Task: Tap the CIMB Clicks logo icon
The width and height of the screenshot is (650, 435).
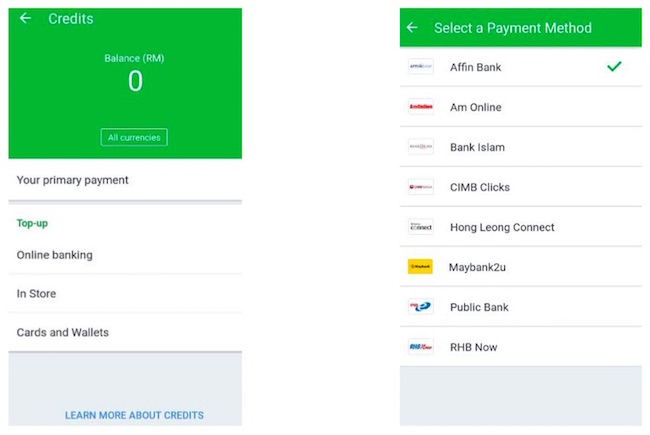Action: [x=421, y=187]
